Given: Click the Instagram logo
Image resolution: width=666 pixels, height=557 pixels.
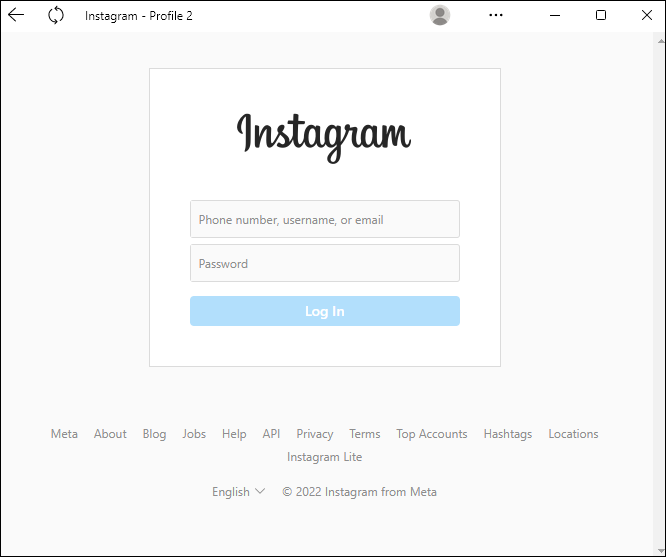Looking at the screenshot, I should click(324, 137).
